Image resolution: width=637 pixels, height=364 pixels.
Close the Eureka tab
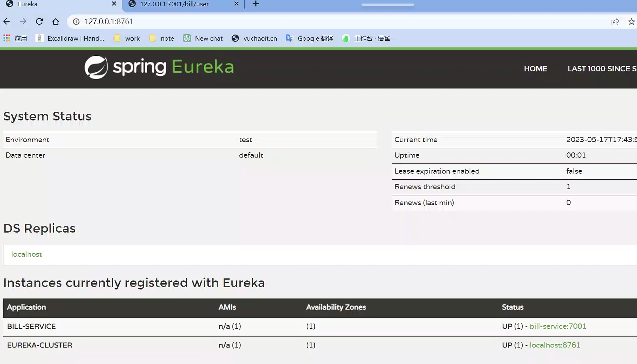coord(114,4)
